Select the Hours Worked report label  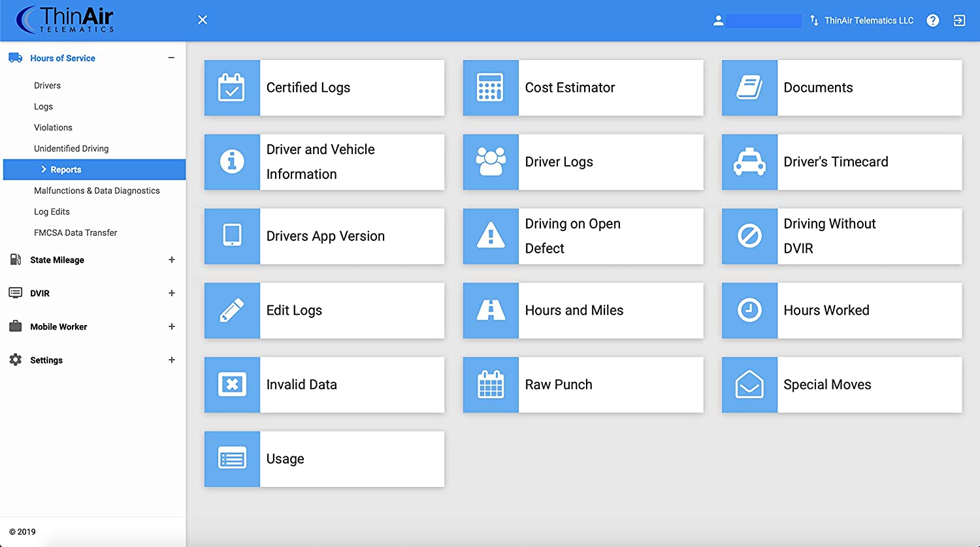coord(826,310)
